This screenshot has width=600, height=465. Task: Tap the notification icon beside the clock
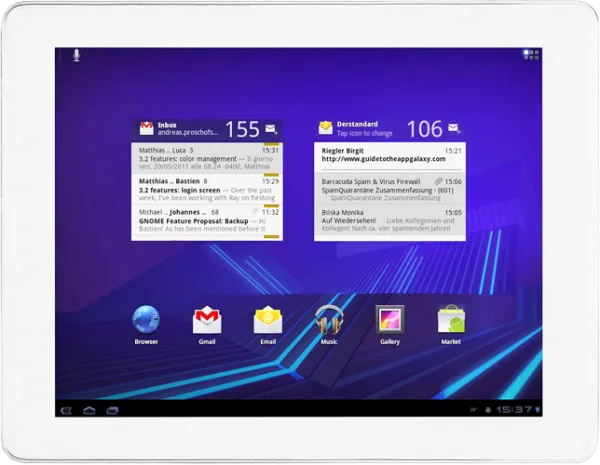click(x=488, y=410)
